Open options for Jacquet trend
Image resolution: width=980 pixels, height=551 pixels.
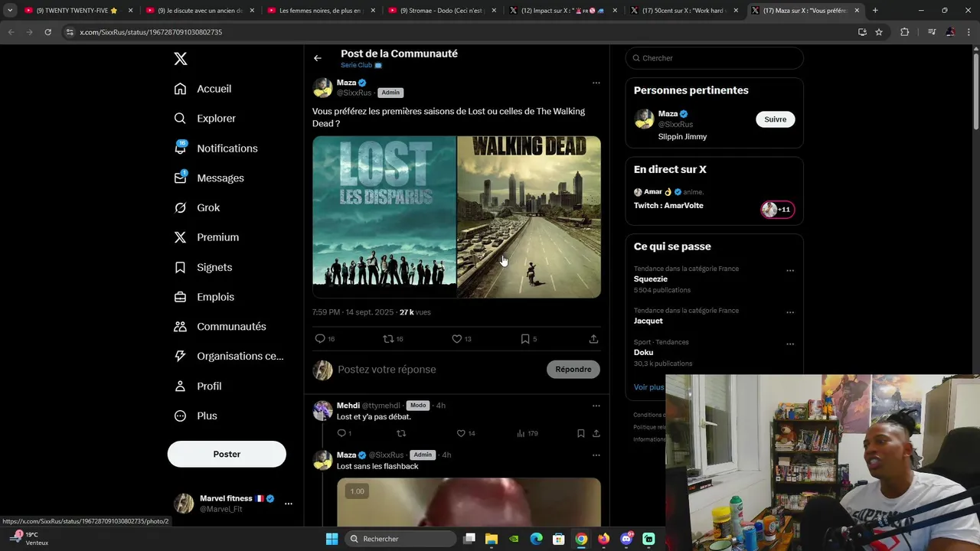click(790, 312)
